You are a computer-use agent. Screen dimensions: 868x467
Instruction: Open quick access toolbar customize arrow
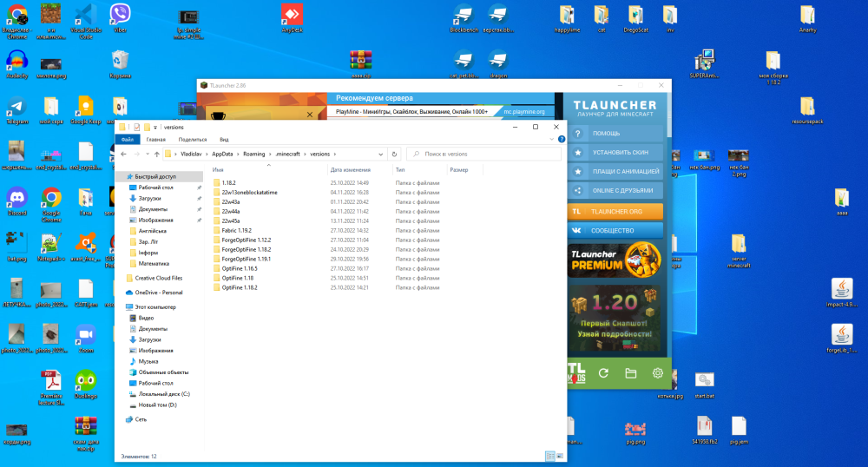point(155,128)
